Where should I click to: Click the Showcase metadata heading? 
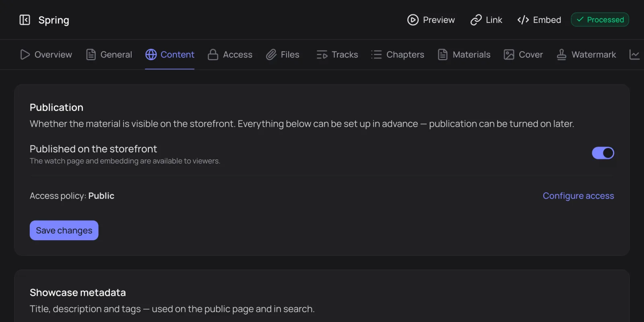pyautogui.click(x=78, y=293)
